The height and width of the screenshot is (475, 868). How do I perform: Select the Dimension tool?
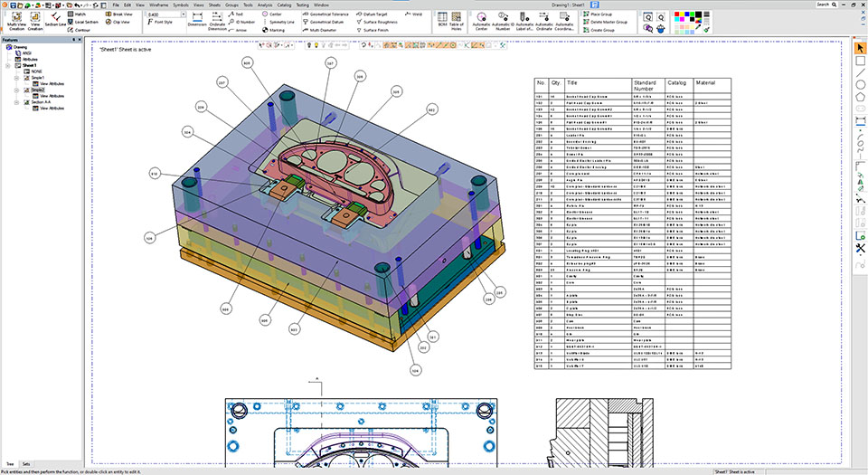point(197,20)
